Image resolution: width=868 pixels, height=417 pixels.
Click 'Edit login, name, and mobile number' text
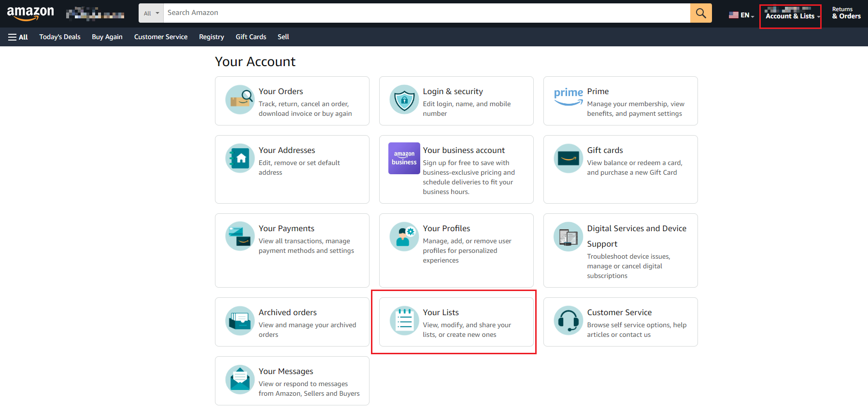pos(467,109)
